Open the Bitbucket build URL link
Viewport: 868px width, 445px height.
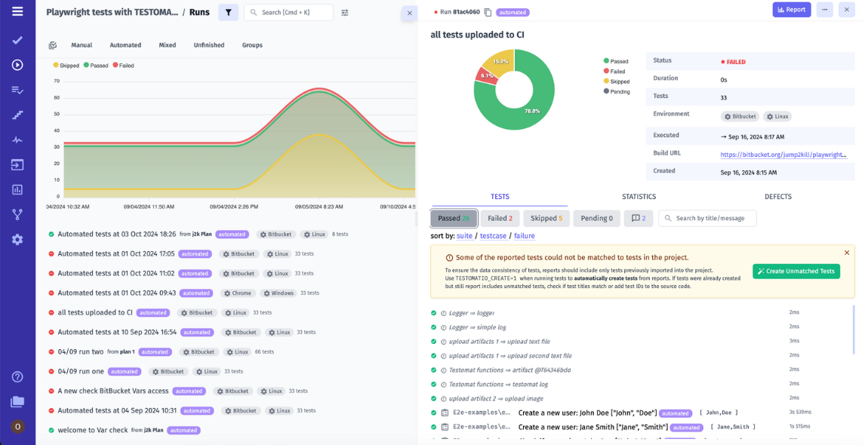pyautogui.click(x=783, y=155)
